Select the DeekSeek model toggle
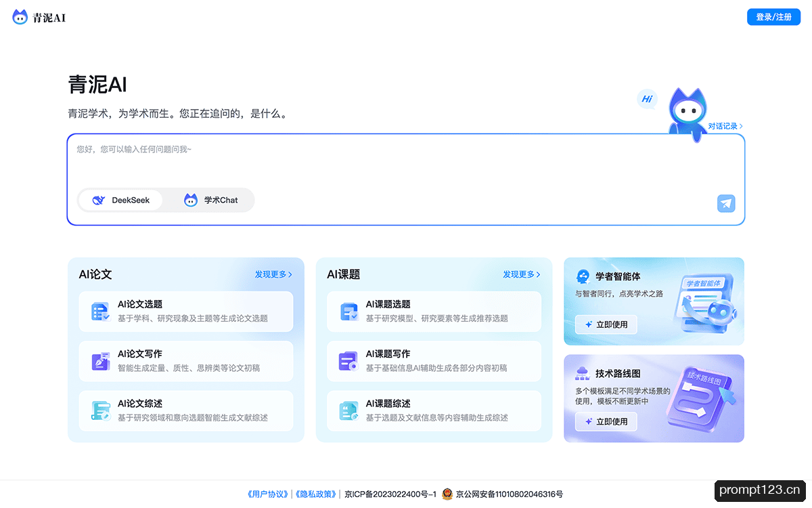Screen dimensions: 812x508 coord(120,200)
